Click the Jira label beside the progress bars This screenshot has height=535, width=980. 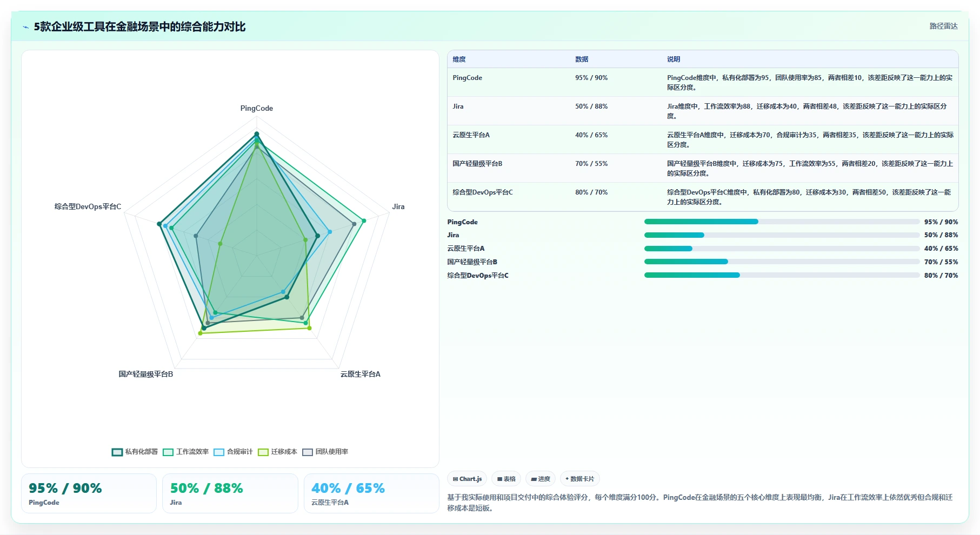pos(453,235)
